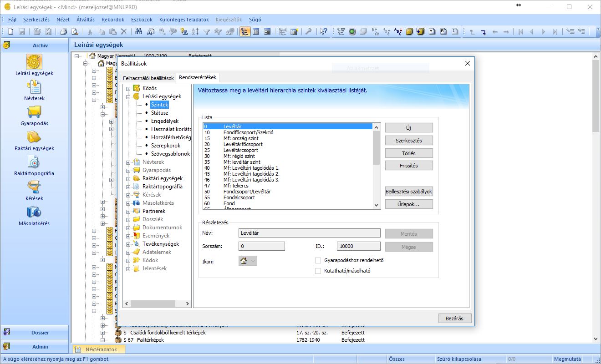Check the Kutatható/másolható checkbox

coord(318,271)
